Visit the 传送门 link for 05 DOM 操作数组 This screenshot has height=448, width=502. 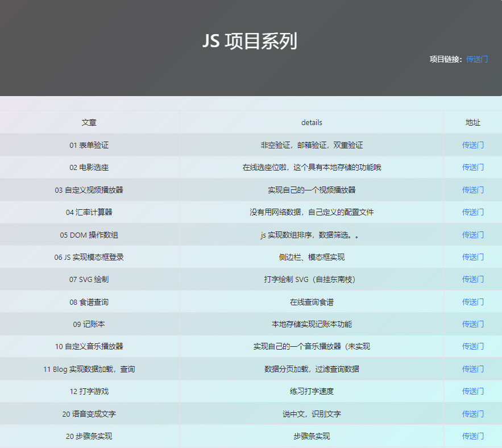point(472,235)
